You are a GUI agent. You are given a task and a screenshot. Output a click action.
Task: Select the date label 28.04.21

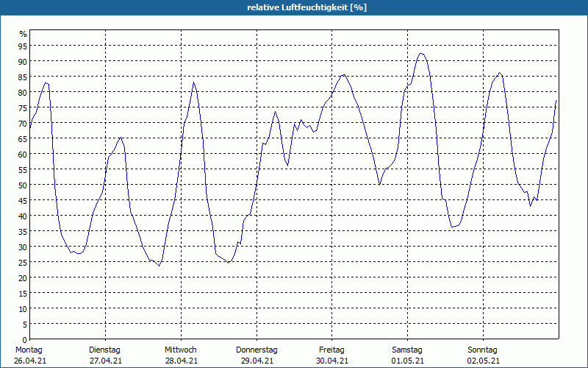pos(181,361)
